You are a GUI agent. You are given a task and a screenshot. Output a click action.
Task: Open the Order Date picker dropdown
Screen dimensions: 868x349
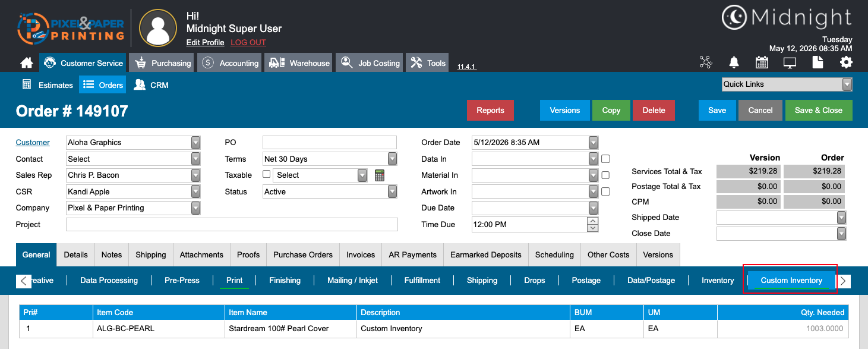[x=594, y=143]
